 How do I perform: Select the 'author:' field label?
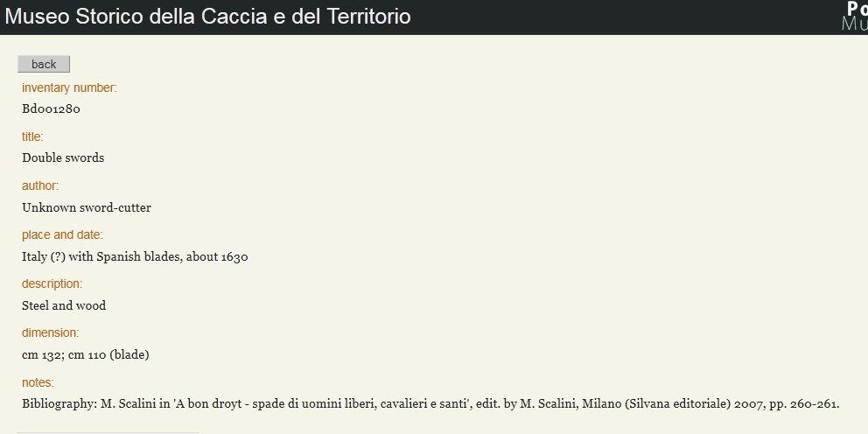(40, 186)
